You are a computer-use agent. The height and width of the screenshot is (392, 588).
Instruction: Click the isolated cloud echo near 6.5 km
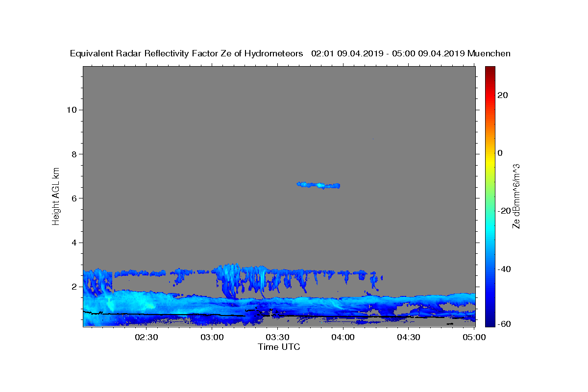tap(318, 185)
